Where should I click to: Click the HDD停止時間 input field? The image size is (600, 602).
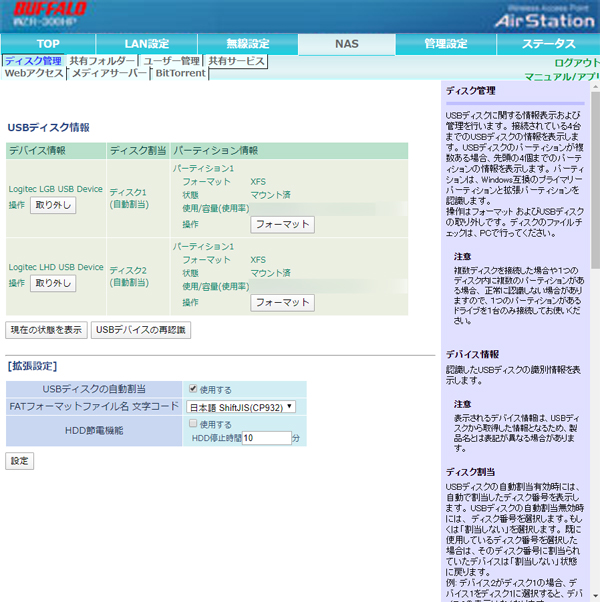click(x=266, y=438)
